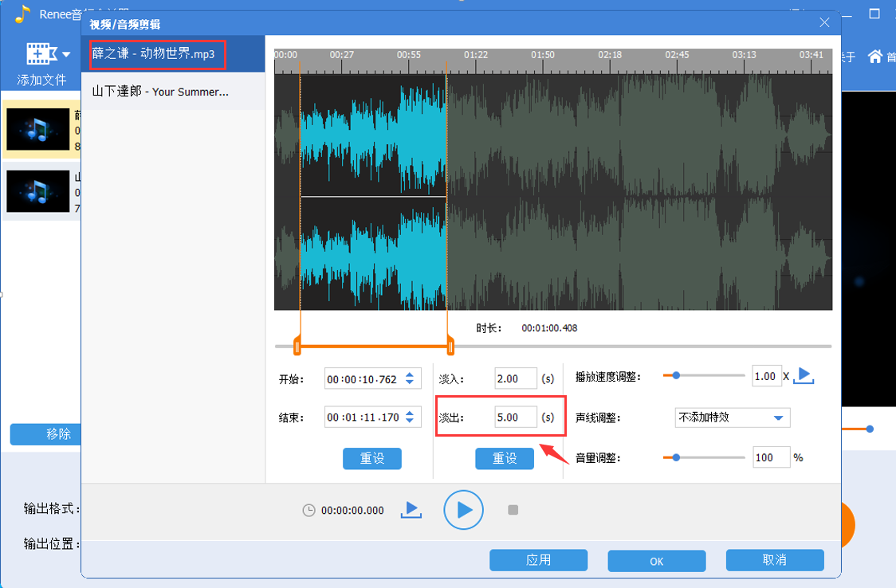This screenshot has height=588, width=896.
Task: Adjust 音量调整 volume slider handle
Action: [x=676, y=457]
